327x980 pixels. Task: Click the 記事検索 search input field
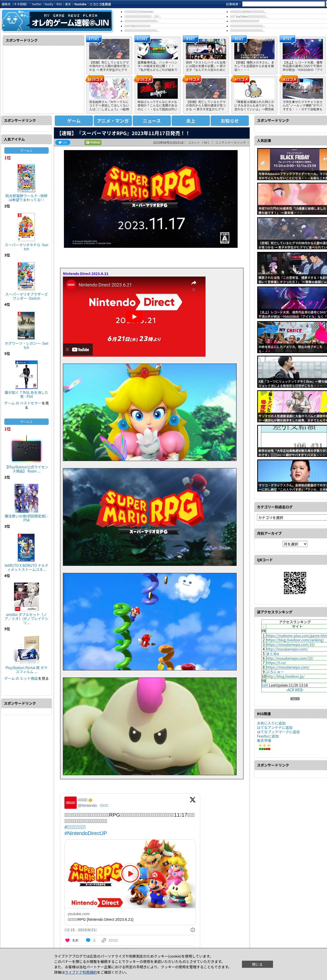[283, 4]
